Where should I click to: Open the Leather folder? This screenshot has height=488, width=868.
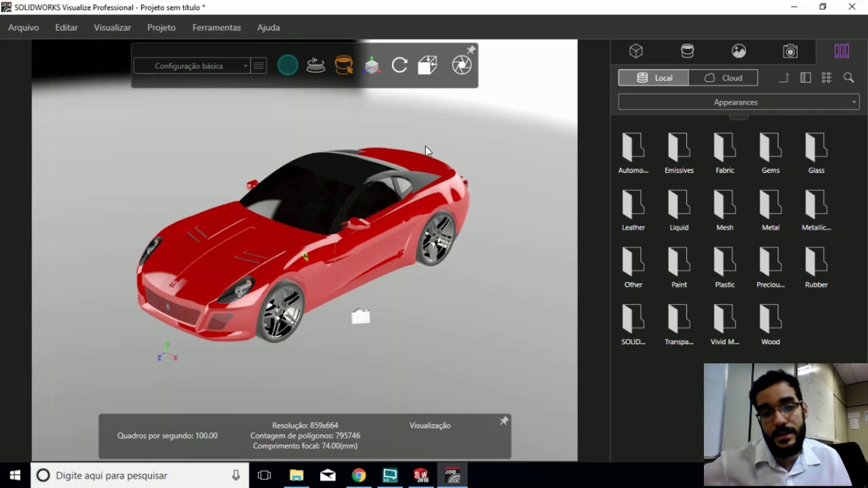(633, 210)
